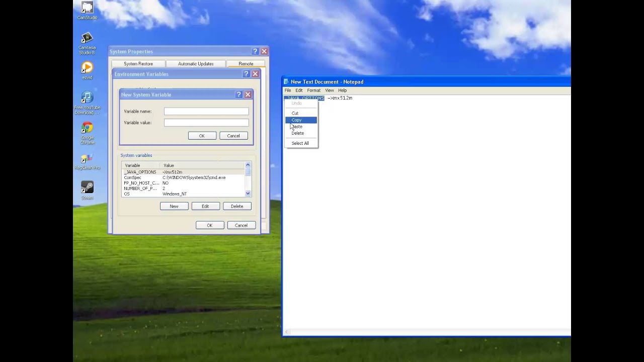Choose Select All from the context menu
This screenshot has height=362, width=644.
[301, 143]
